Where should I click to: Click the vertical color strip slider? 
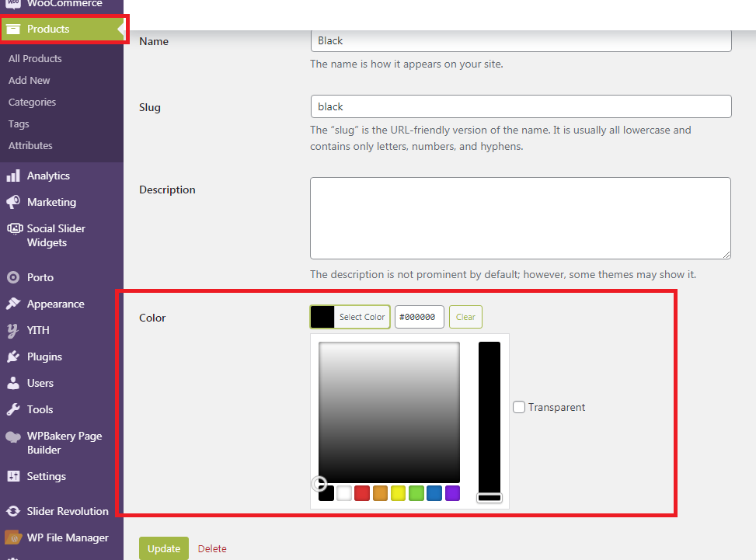(489, 422)
